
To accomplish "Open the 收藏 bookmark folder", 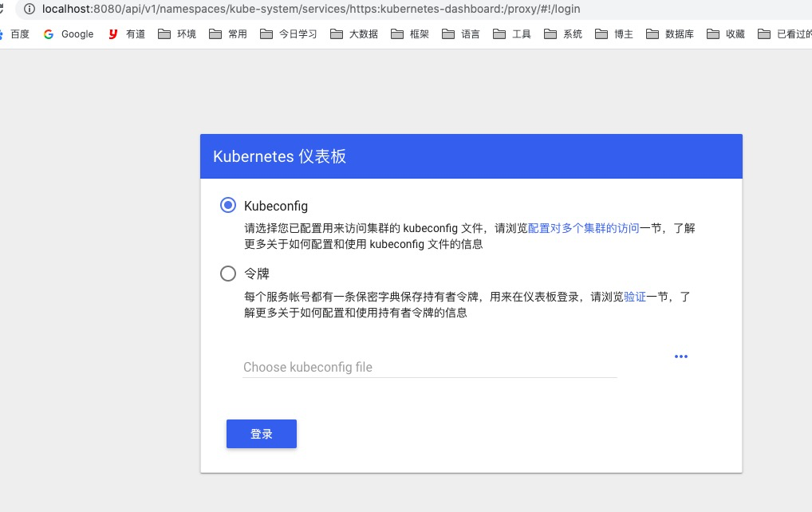I will click(726, 34).
